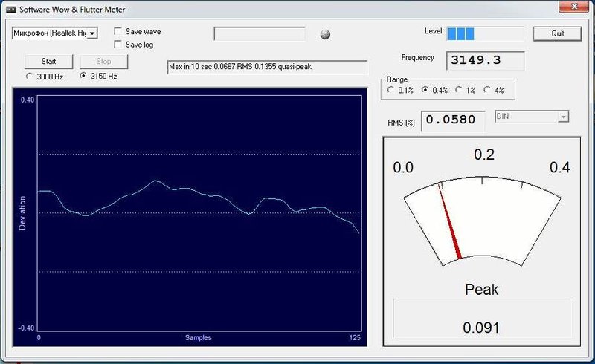
Task: Click the Frequency readout field
Action: (x=486, y=60)
